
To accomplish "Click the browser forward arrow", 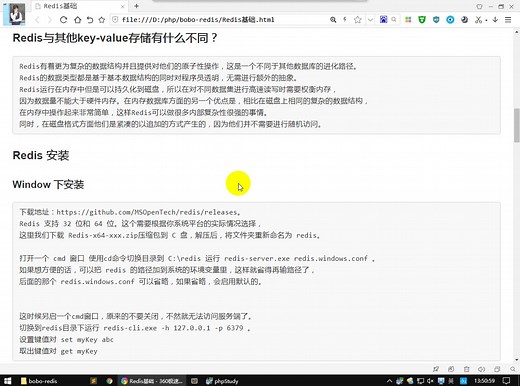I will click(50, 20).
